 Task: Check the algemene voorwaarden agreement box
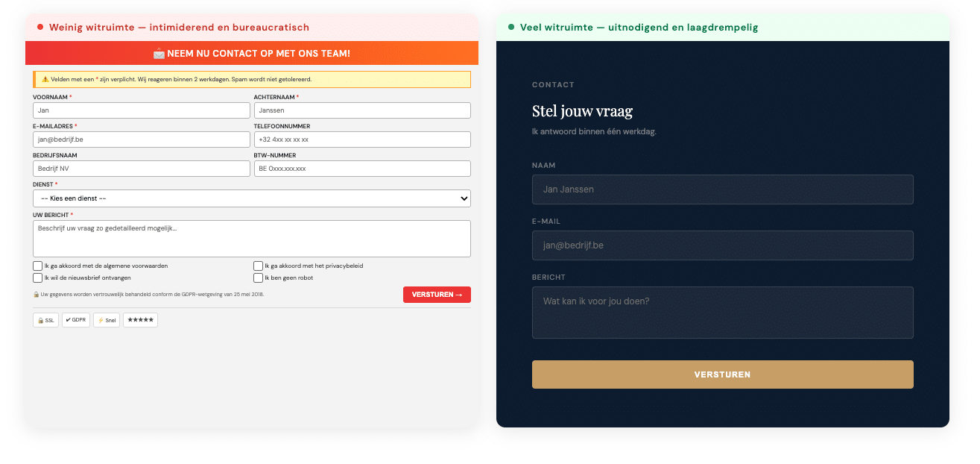tap(37, 266)
